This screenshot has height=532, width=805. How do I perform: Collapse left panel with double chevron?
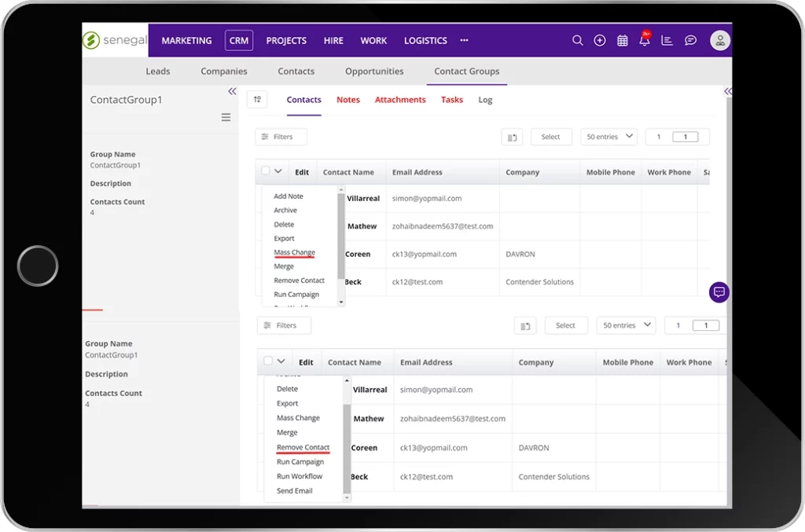[x=232, y=91]
